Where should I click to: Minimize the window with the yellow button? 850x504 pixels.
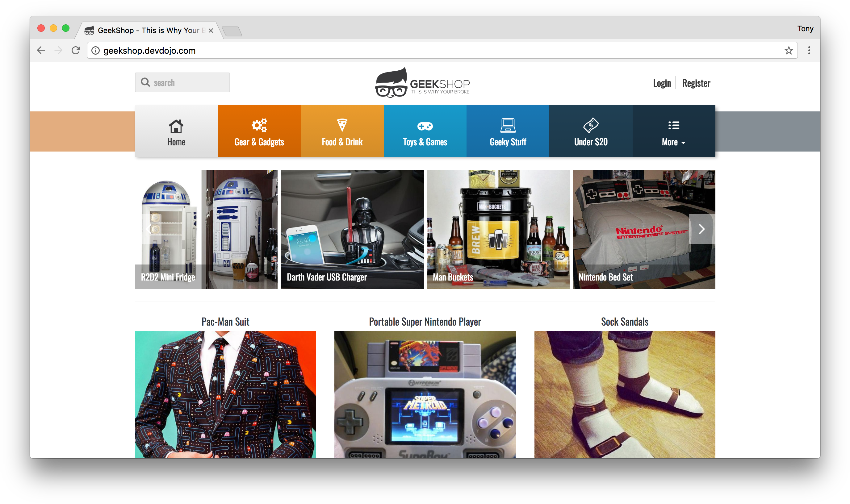click(x=53, y=28)
